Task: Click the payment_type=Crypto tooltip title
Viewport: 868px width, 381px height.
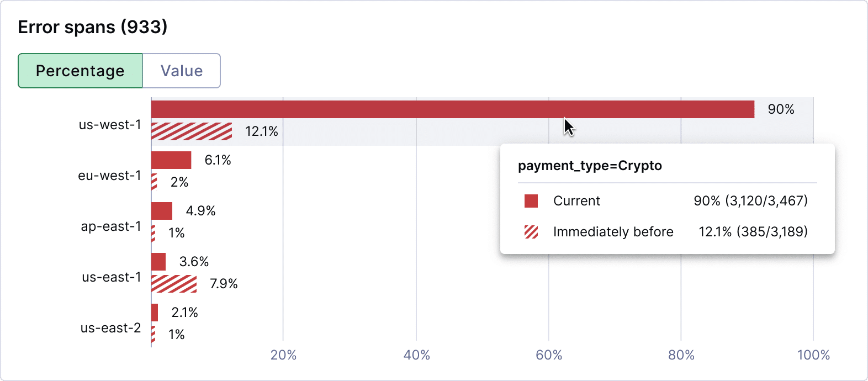Action: pyautogui.click(x=590, y=166)
